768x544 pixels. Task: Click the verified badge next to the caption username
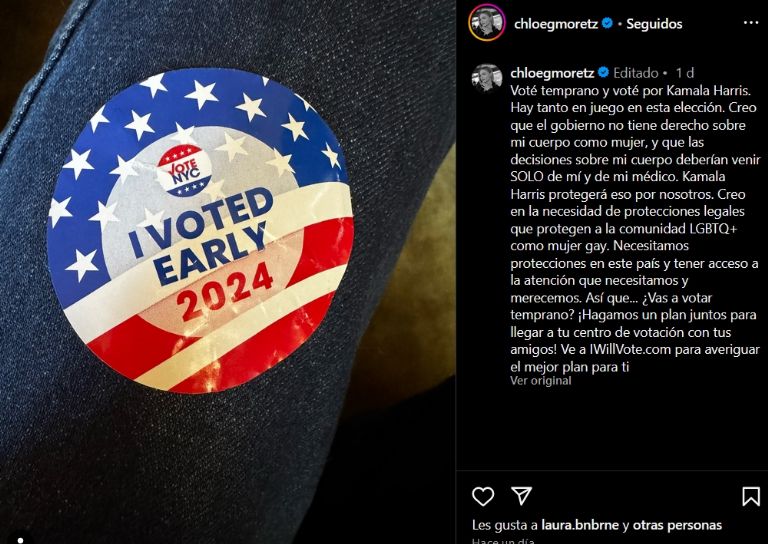point(605,73)
